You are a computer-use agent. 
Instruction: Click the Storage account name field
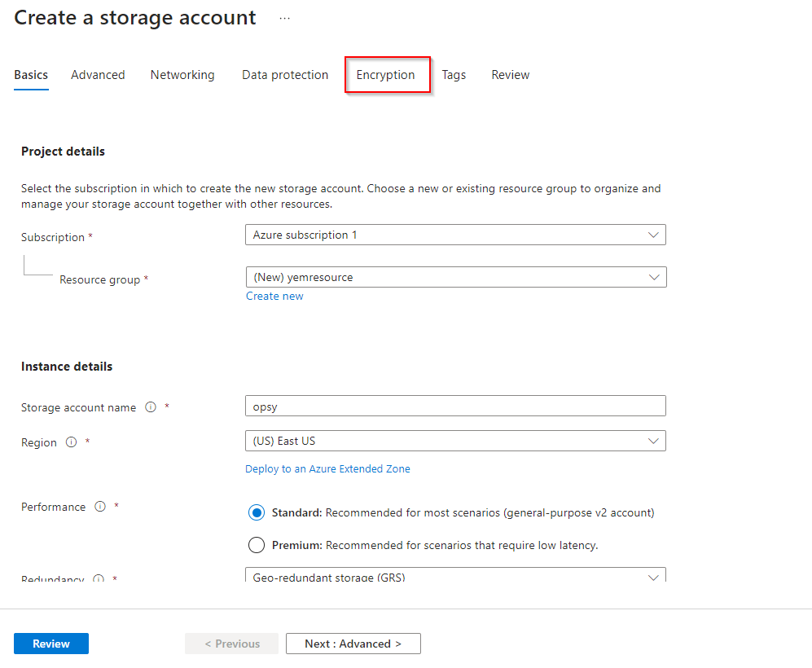455,406
